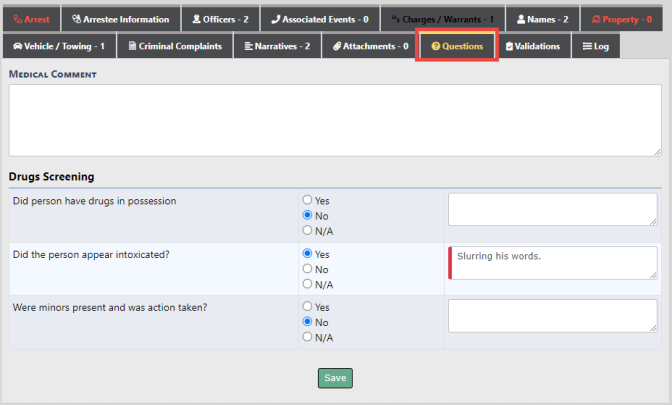Select No for person appeared intoxicated

point(308,269)
